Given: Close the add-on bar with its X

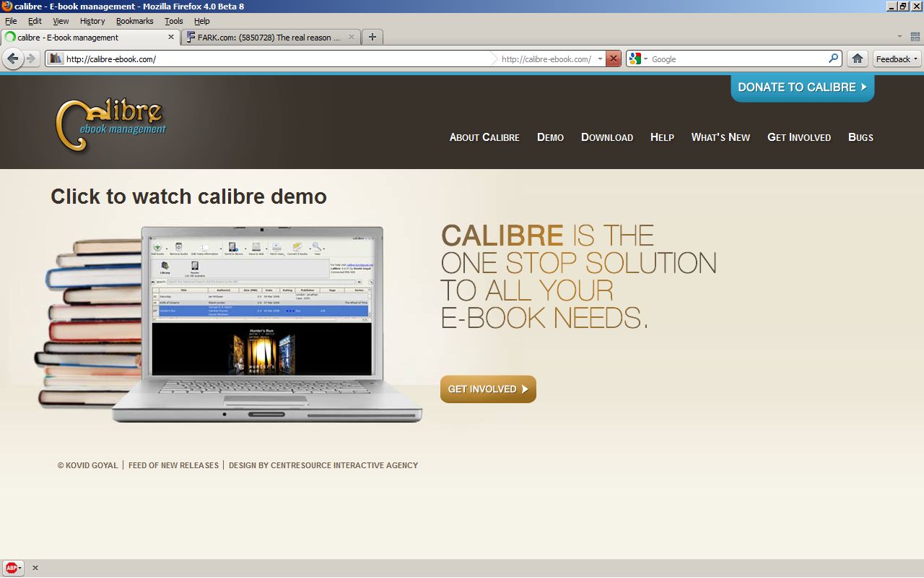Looking at the screenshot, I should point(35,568).
